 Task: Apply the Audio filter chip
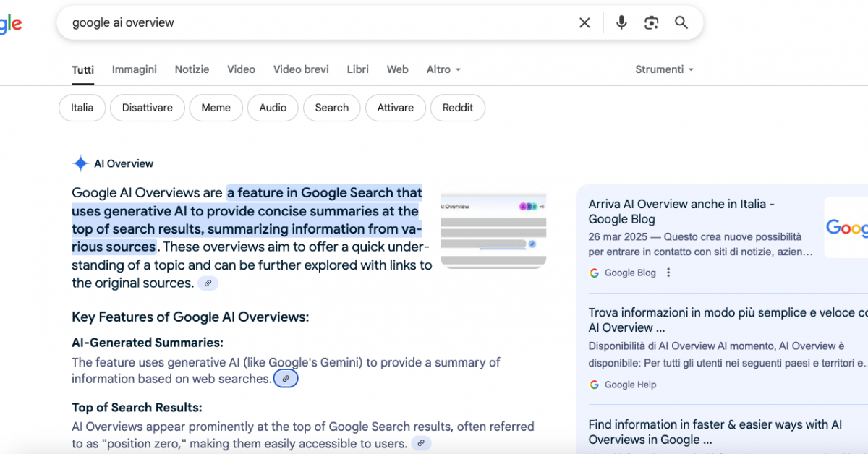(273, 108)
